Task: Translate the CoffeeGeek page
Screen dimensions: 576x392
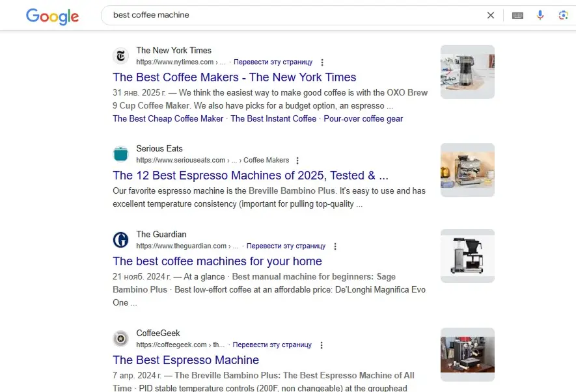Action: [x=272, y=345]
